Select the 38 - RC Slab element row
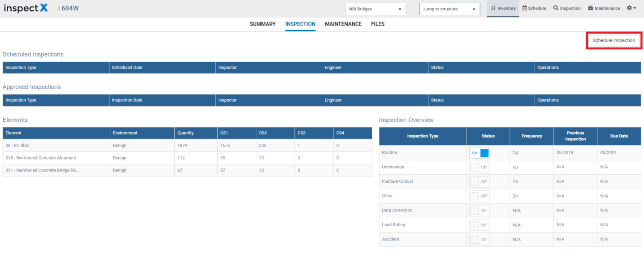The height and width of the screenshot is (280, 644). (187, 145)
